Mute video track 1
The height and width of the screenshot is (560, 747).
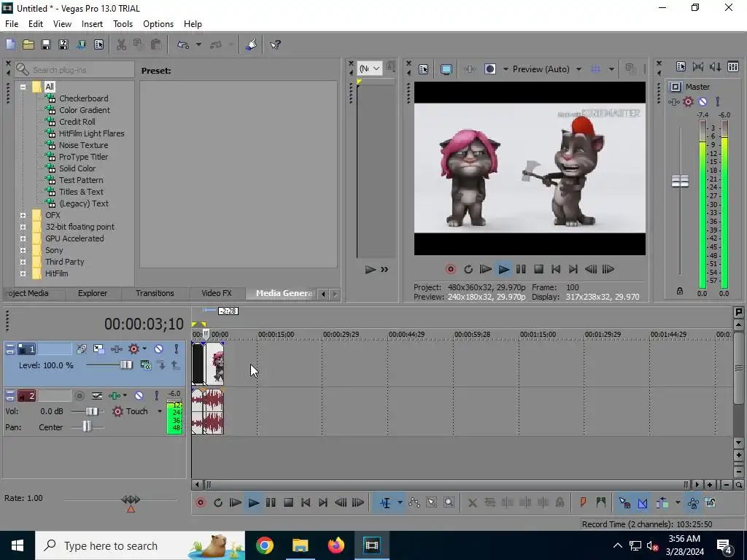tap(158, 349)
